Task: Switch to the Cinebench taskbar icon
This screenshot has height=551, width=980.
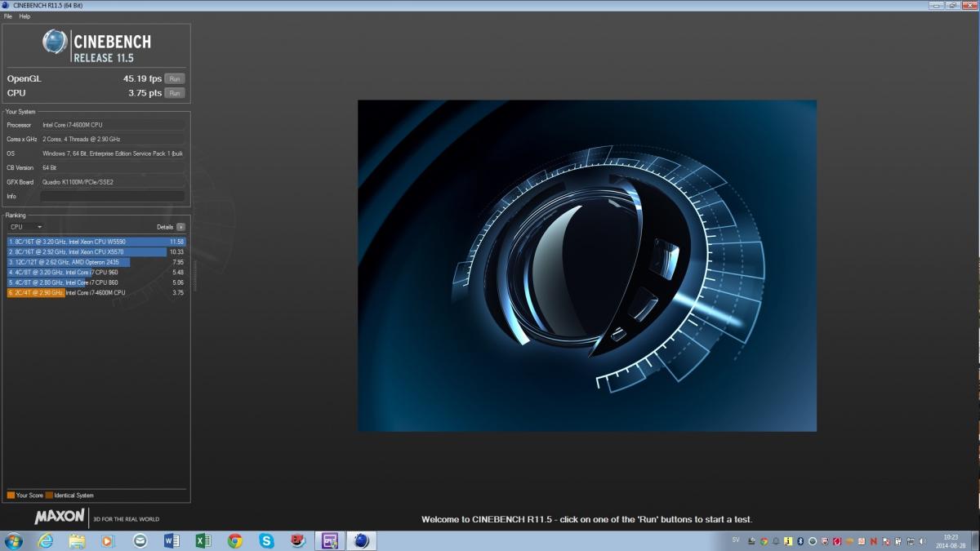Action: (361, 540)
